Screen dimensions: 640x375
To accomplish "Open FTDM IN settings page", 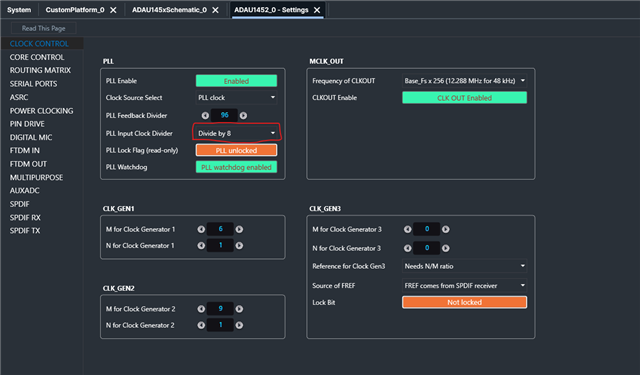I will (x=24, y=150).
